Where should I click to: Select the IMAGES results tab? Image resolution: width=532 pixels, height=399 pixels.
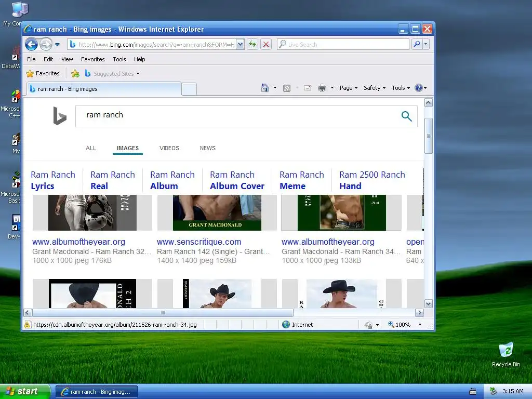(x=128, y=148)
